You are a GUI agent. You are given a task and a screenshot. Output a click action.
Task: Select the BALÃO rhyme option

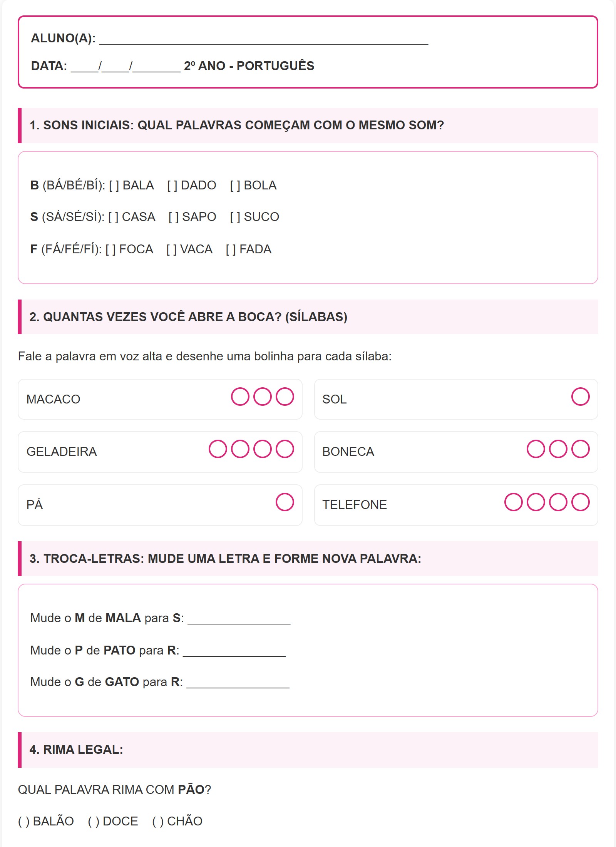point(24,822)
